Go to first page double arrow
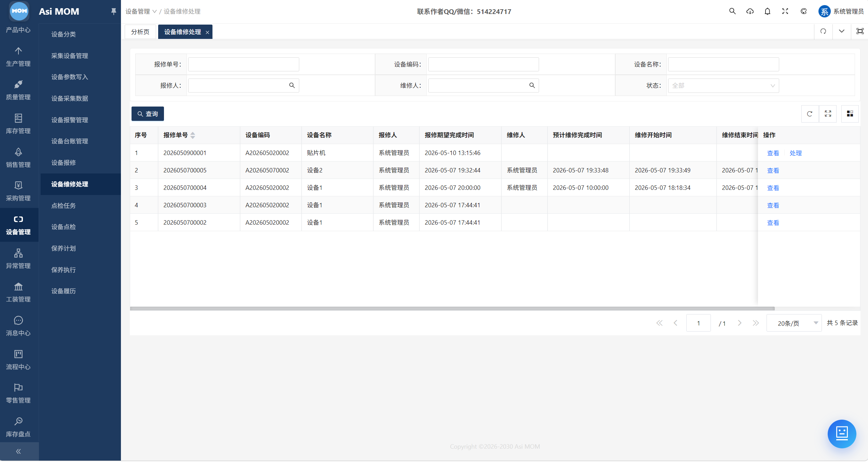The width and height of the screenshot is (868, 462). pyautogui.click(x=659, y=323)
